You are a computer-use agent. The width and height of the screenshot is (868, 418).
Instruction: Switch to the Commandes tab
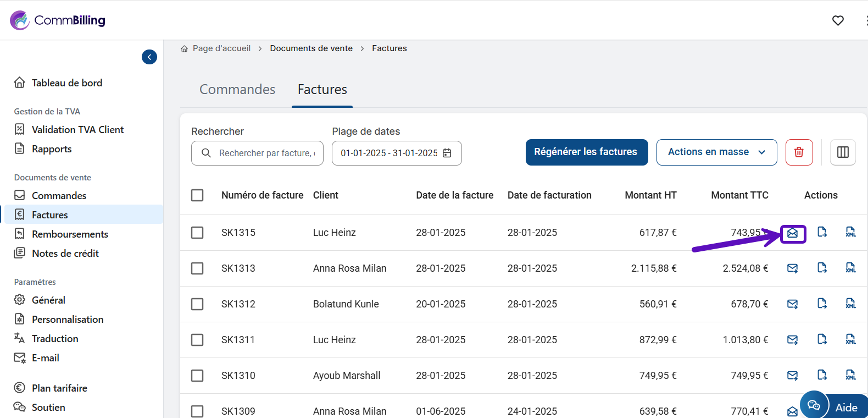point(237,90)
